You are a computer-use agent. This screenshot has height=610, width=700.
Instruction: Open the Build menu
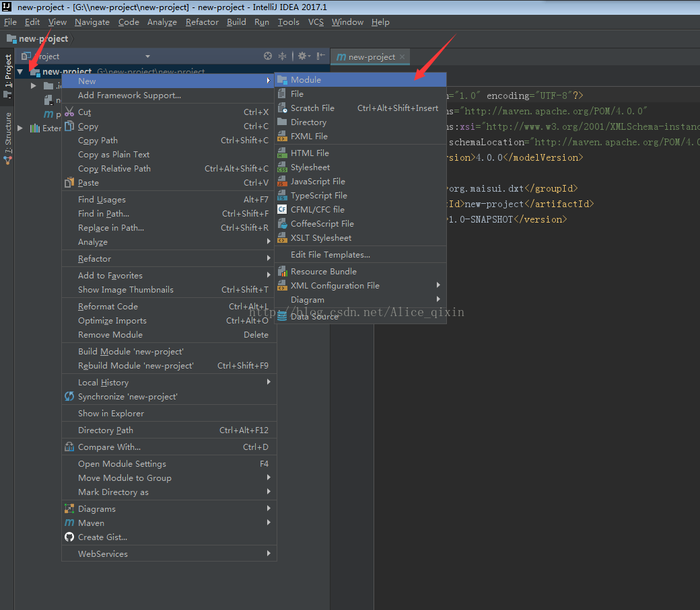[x=236, y=22]
